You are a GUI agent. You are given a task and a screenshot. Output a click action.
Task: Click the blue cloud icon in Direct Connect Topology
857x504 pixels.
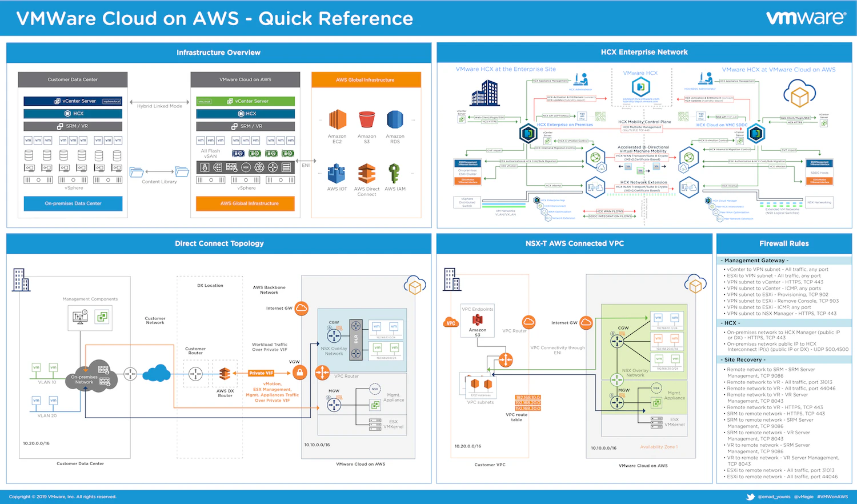click(x=157, y=374)
